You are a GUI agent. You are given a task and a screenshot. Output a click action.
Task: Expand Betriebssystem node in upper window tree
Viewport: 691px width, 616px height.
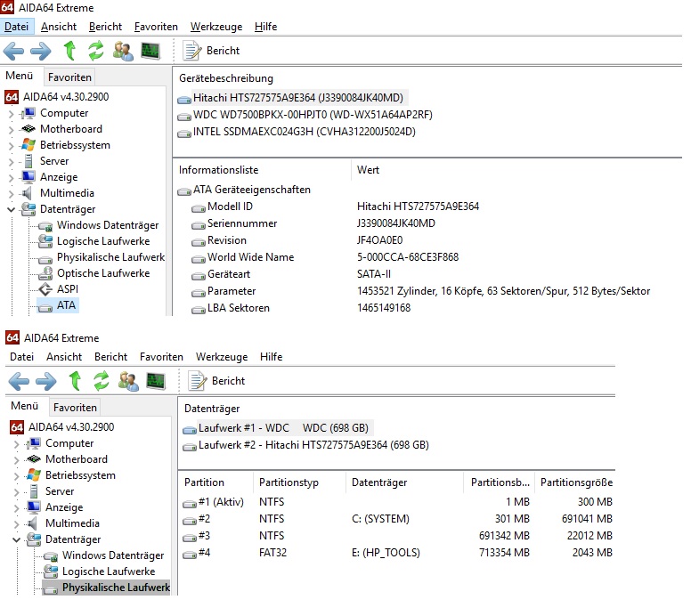coord(11,146)
